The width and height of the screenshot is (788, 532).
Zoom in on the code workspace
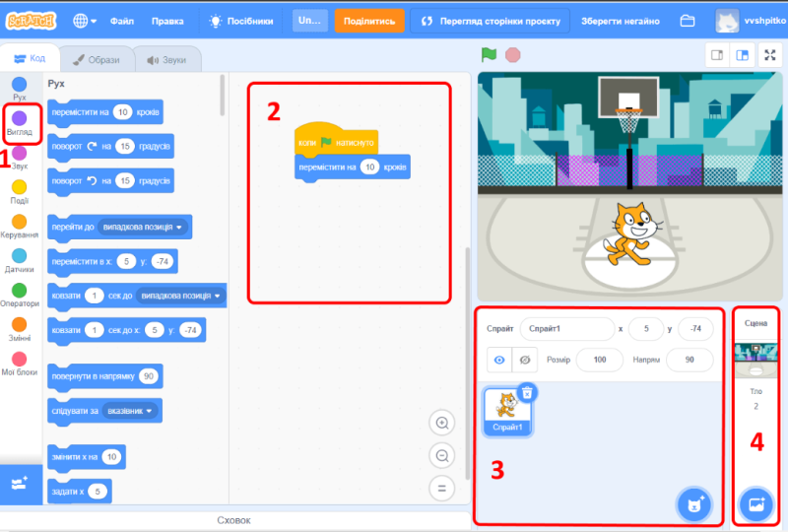[442, 423]
